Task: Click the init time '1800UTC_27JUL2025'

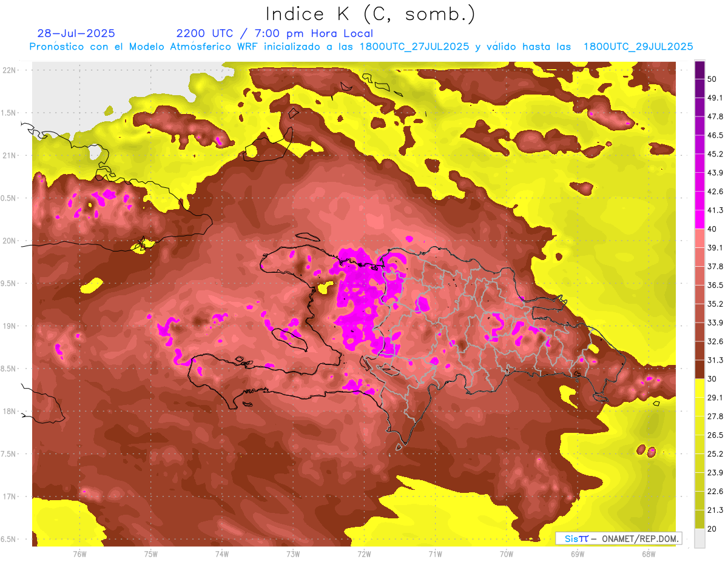Action: pos(414,47)
